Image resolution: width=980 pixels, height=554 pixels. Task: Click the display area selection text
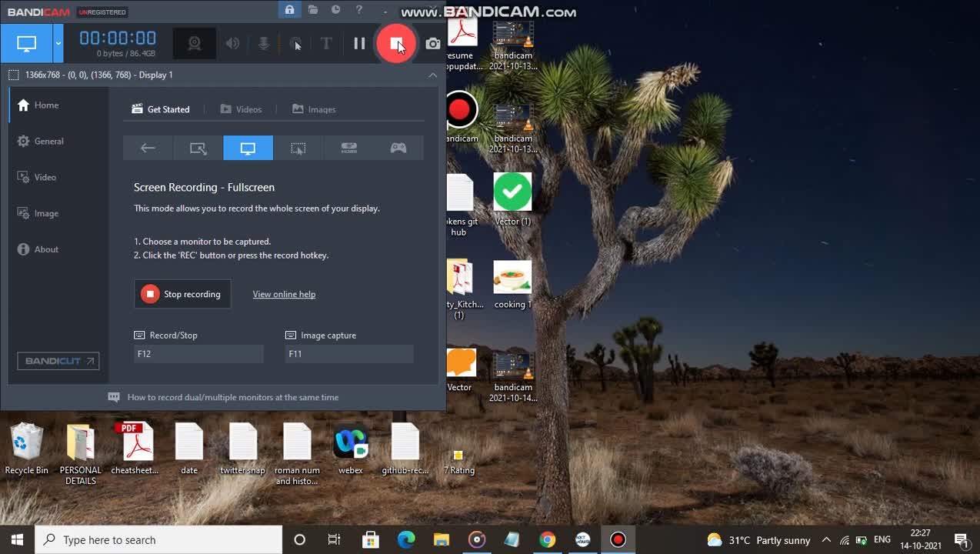click(99, 75)
